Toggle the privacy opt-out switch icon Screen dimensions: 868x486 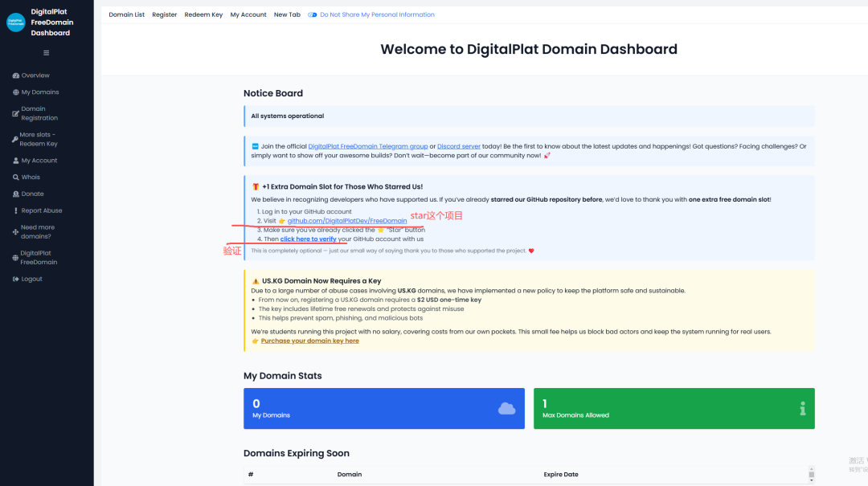click(x=313, y=14)
